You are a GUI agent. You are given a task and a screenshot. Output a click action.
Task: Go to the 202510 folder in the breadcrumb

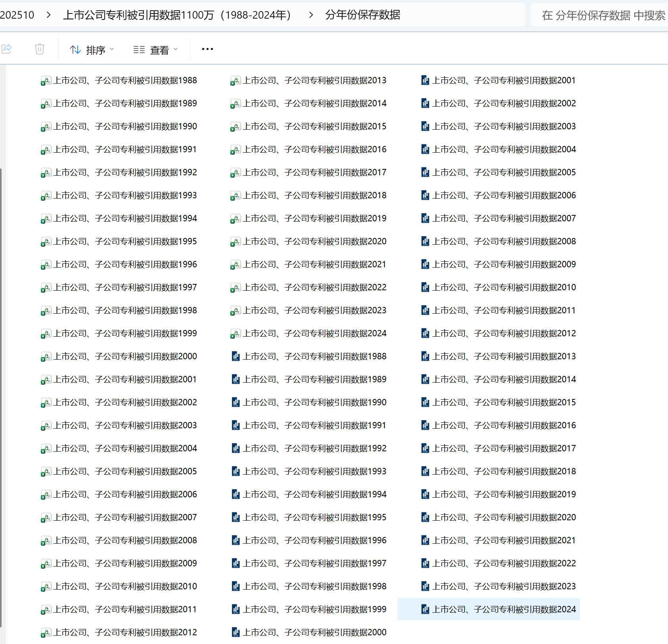17,15
